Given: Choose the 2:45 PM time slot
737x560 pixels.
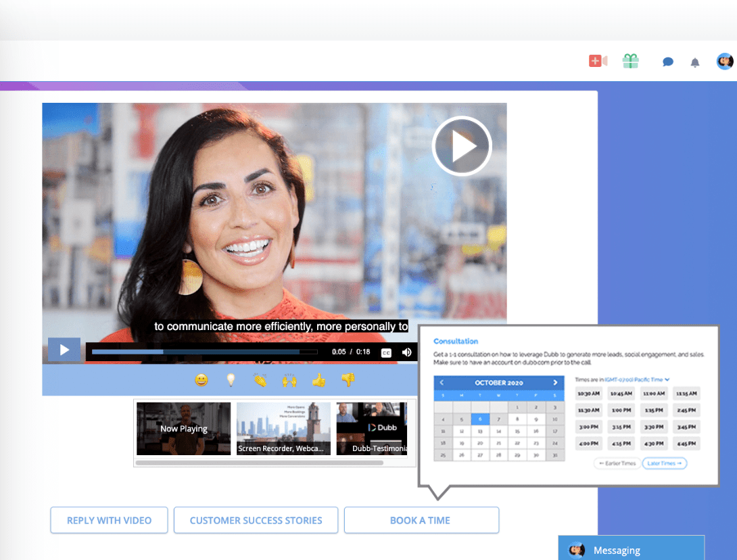Looking at the screenshot, I should pos(686,411).
